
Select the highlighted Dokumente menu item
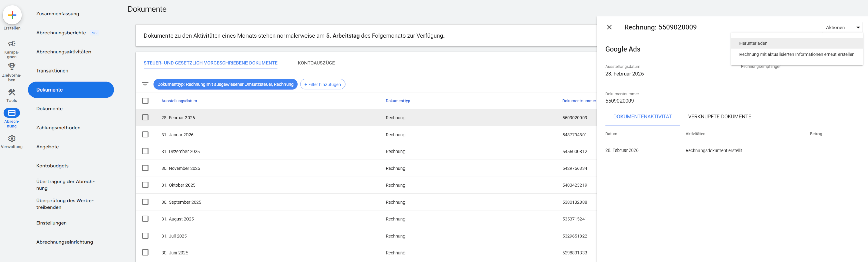click(71, 90)
